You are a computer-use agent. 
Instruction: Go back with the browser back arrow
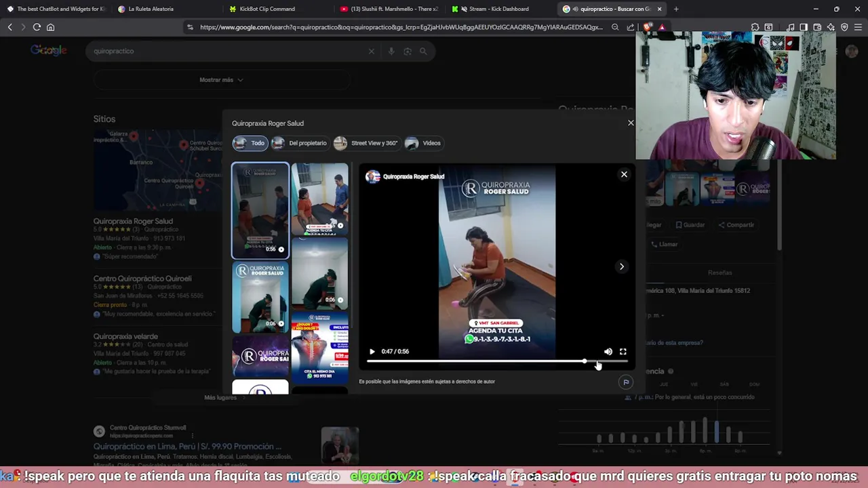(x=9, y=27)
